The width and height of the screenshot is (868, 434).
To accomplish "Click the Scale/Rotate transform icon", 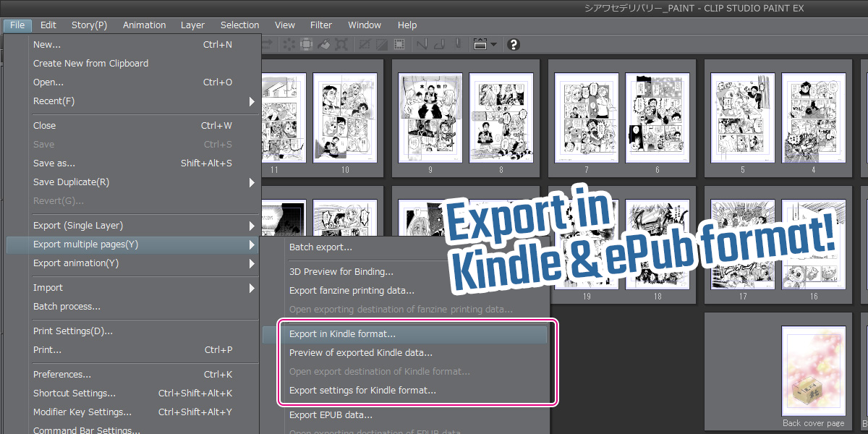I will pyautogui.click(x=342, y=44).
